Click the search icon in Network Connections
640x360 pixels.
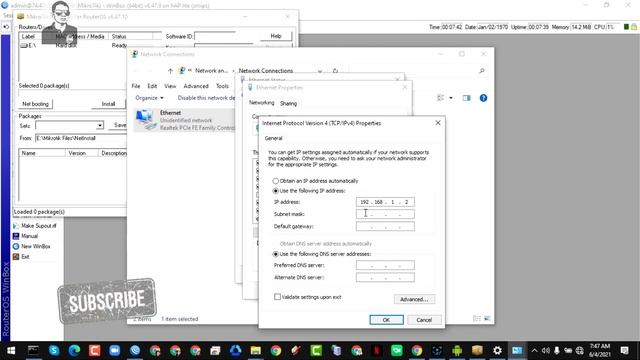coord(482,71)
